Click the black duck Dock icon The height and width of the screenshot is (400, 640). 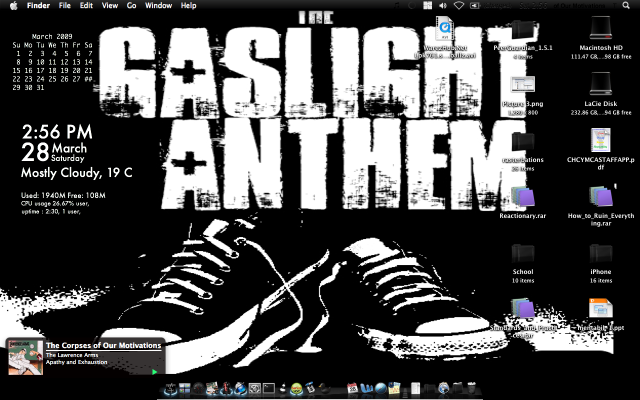point(324,389)
